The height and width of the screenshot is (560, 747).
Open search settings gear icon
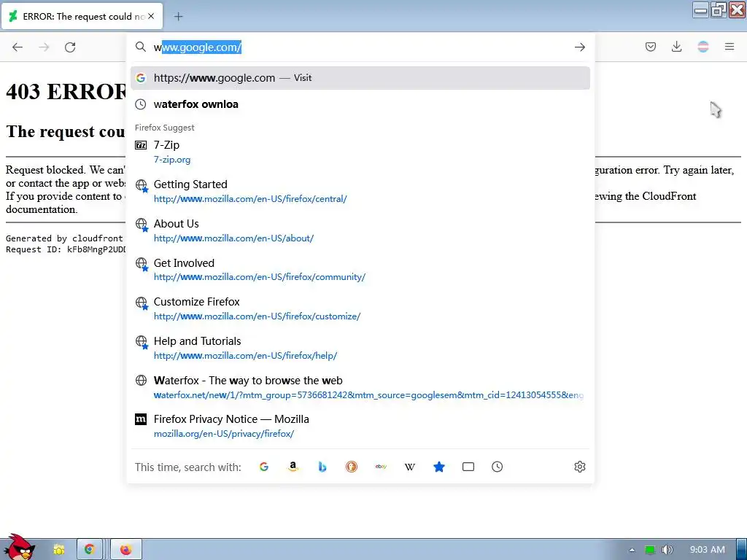580,467
